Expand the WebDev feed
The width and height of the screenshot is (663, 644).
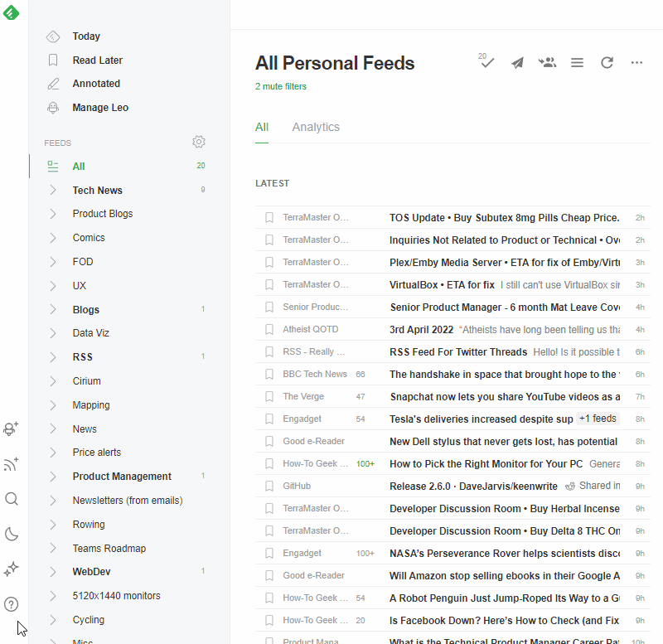coord(53,571)
